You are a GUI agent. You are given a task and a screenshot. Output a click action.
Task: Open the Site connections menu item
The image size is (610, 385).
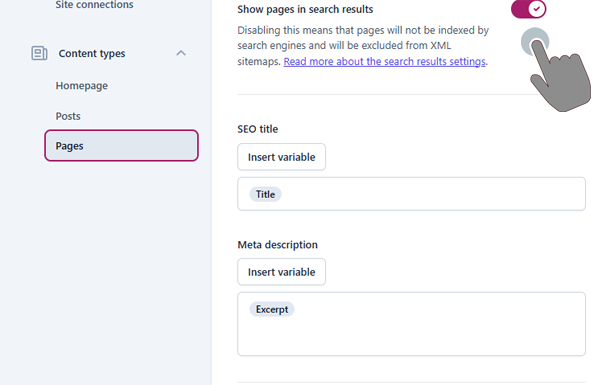click(x=95, y=5)
